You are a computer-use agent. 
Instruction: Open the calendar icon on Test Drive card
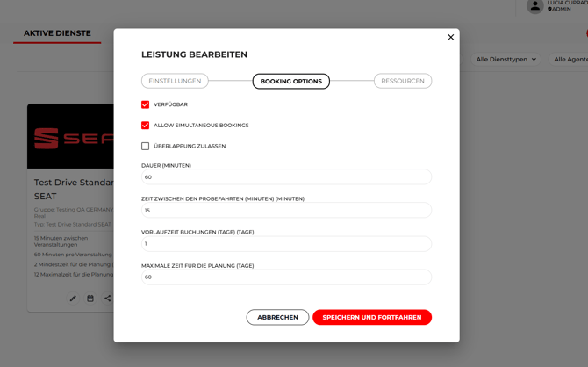tap(90, 299)
